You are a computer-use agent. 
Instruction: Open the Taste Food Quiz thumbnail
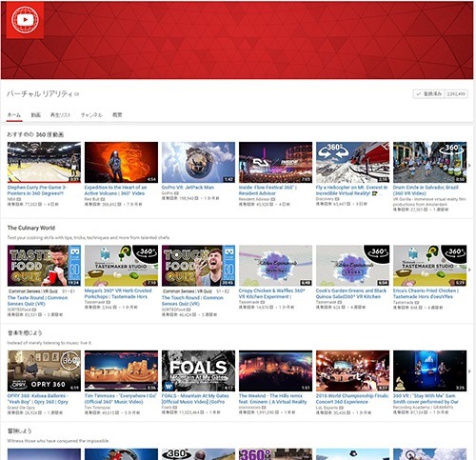(x=44, y=266)
